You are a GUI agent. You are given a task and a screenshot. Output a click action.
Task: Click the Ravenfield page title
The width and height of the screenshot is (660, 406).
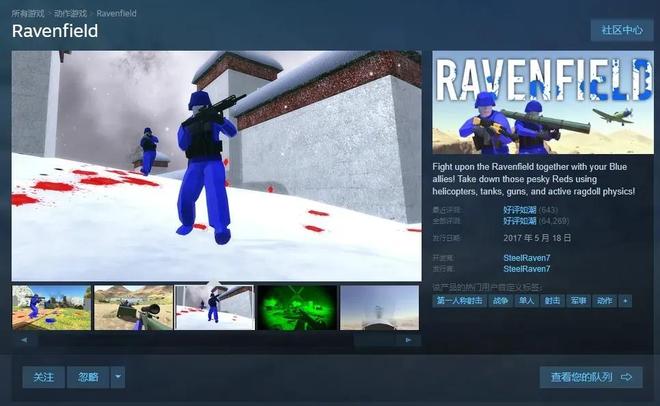[55, 31]
